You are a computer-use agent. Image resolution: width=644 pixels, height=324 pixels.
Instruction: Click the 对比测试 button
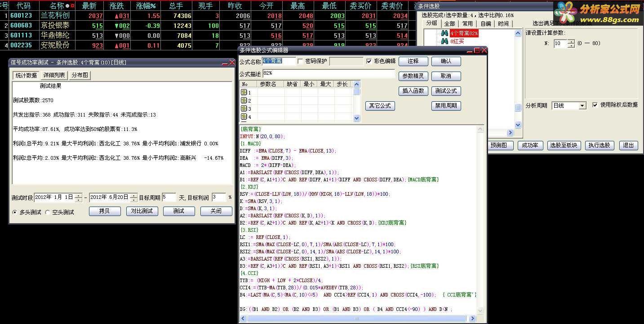142,211
